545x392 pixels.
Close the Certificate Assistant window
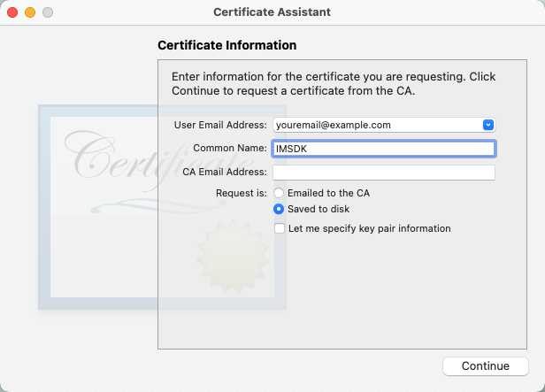pos(12,12)
